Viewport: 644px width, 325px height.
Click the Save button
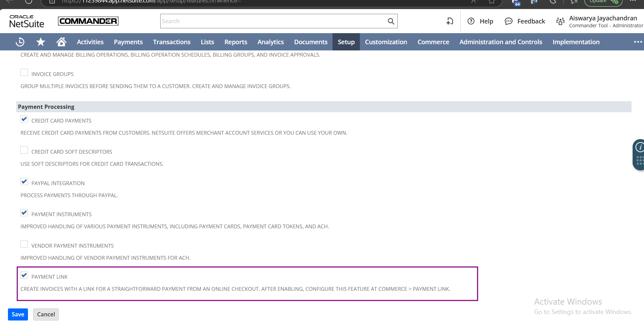(18, 314)
